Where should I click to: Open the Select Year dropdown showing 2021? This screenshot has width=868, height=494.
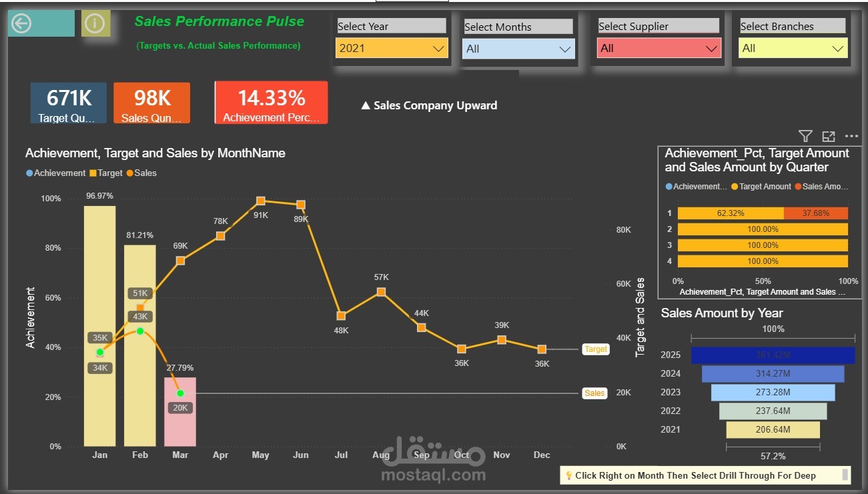click(x=392, y=48)
